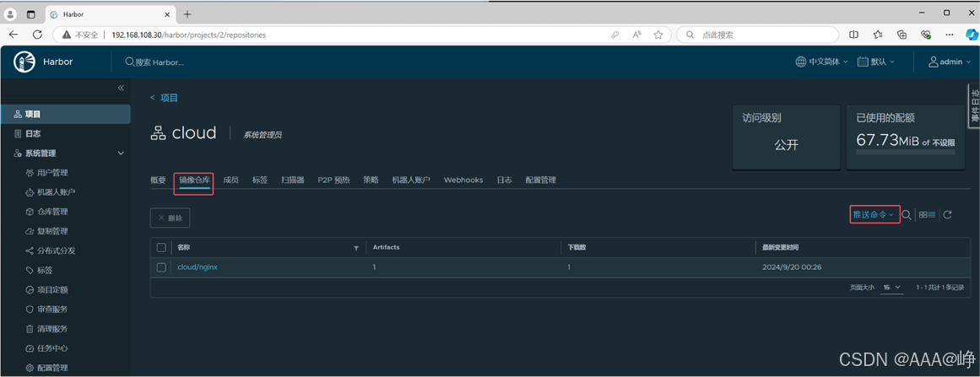Image resolution: width=980 pixels, height=377 pixels.
Task: Collapse the Harbor sidebar with the double chevron
Action: pos(122,88)
